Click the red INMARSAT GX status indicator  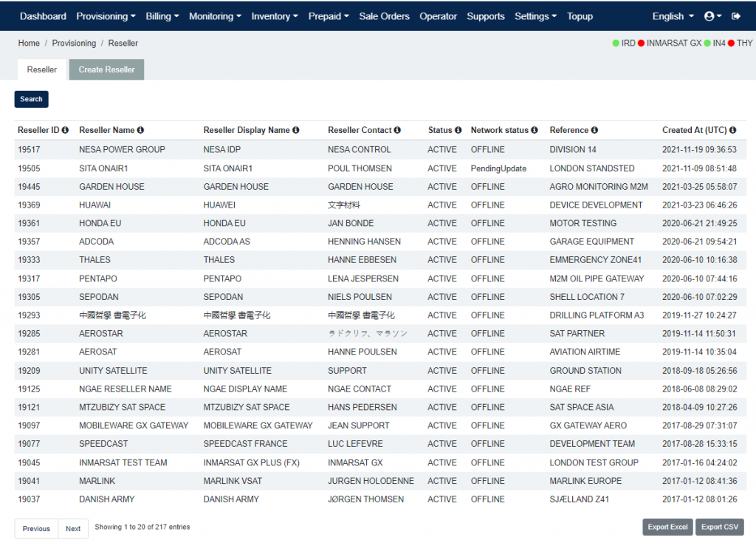coord(642,44)
